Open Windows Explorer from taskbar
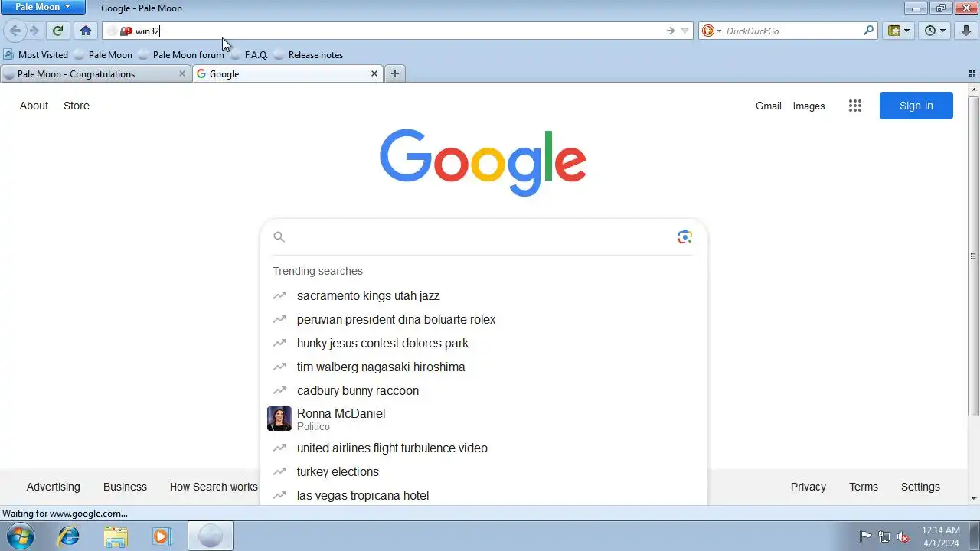The width and height of the screenshot is (980, 551). [x=116, y=536]
